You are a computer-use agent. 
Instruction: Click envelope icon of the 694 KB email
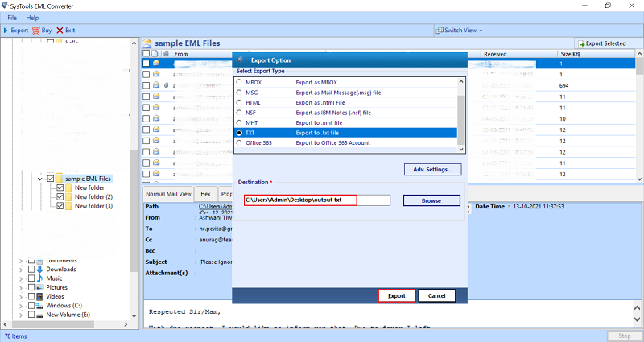tap(156, 85)
